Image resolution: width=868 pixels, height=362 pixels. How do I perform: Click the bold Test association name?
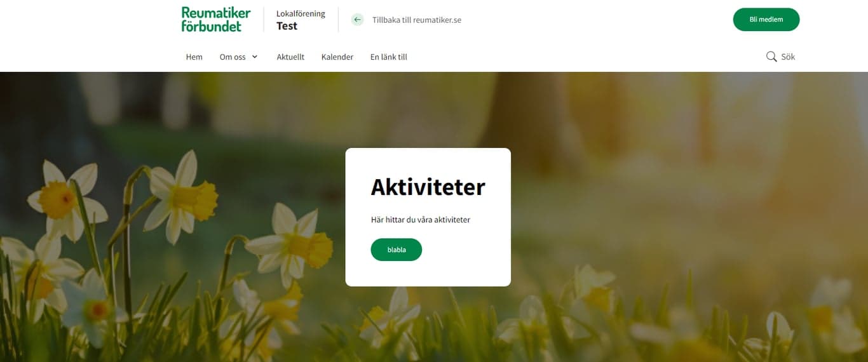click(x=287, y=26)
